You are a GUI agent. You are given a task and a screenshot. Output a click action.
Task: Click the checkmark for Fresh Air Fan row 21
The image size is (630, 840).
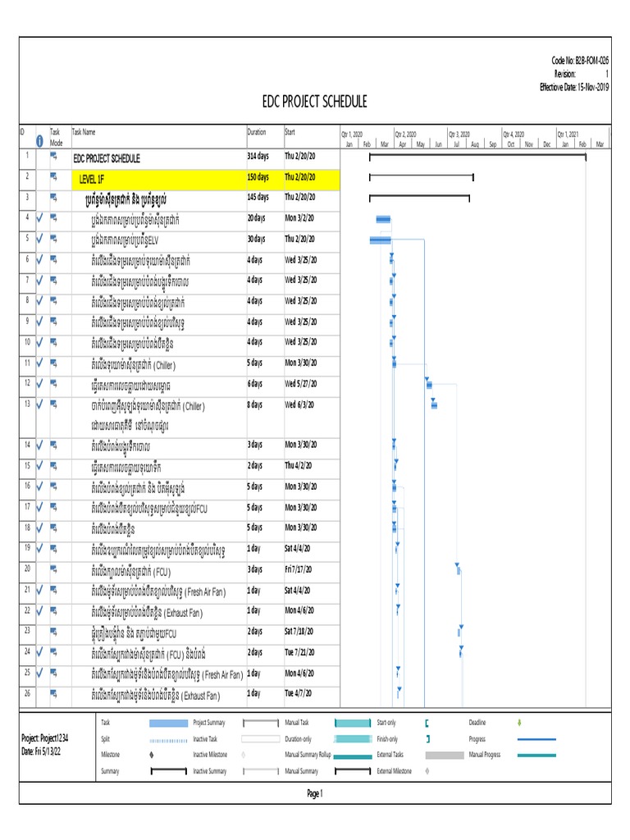pos(39,590)
